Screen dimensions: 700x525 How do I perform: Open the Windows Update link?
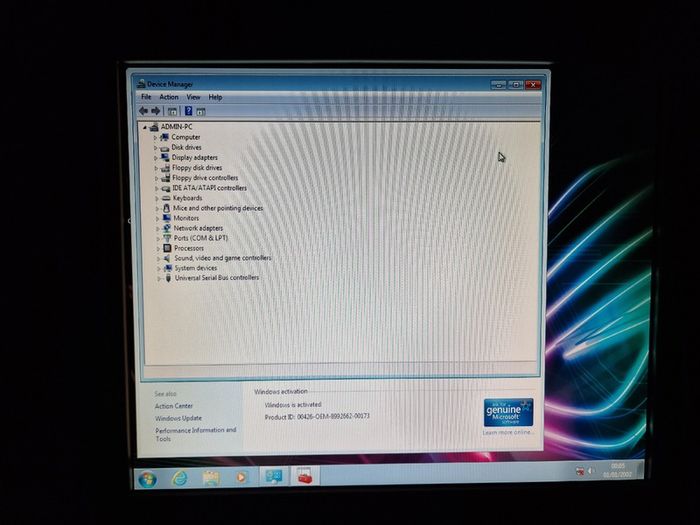(x=178, y=418)
